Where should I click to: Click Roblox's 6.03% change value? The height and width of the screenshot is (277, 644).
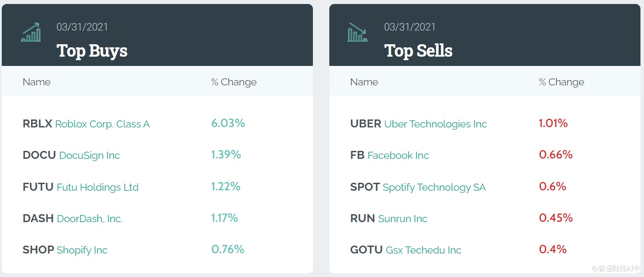point(228,123)
